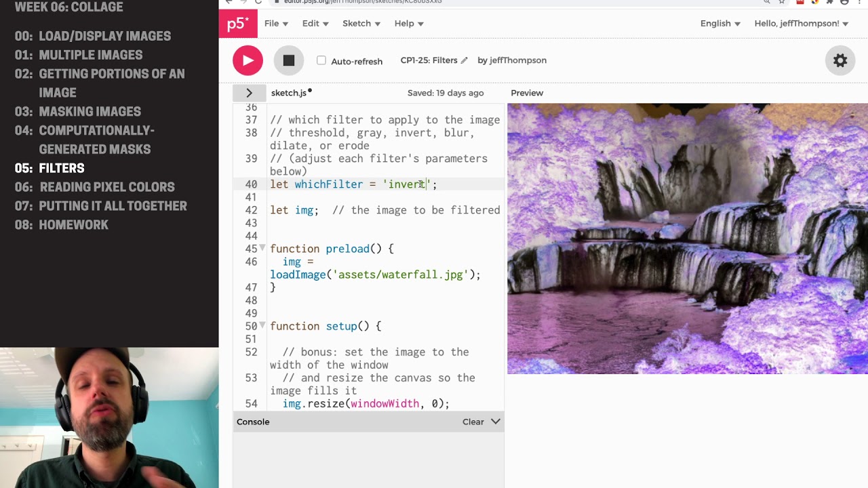
Task: Open the Help menu
Action: (409, 23)
